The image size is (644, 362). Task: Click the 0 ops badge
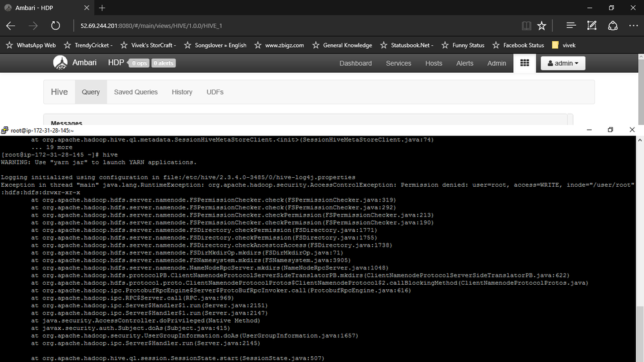139,63
